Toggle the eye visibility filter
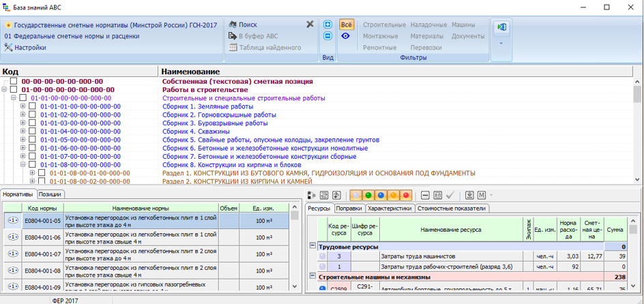This screenshot has height=304, width=644. tap(346, 36)
